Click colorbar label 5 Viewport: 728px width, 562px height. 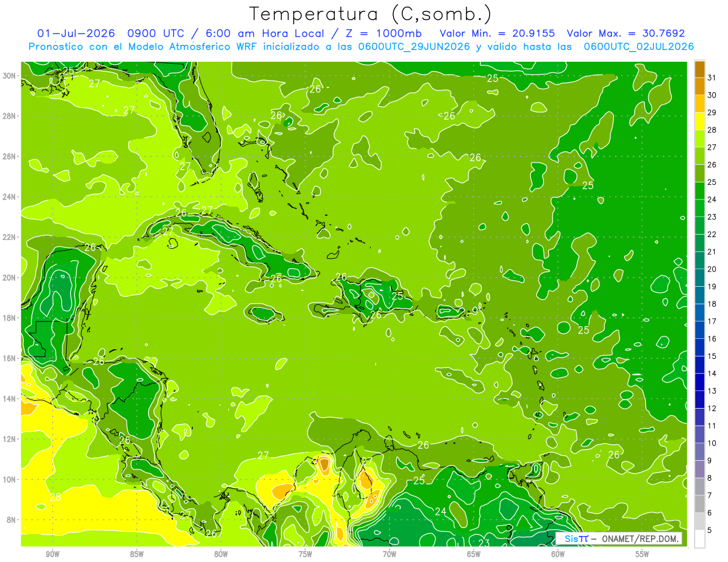click(710, 530)
